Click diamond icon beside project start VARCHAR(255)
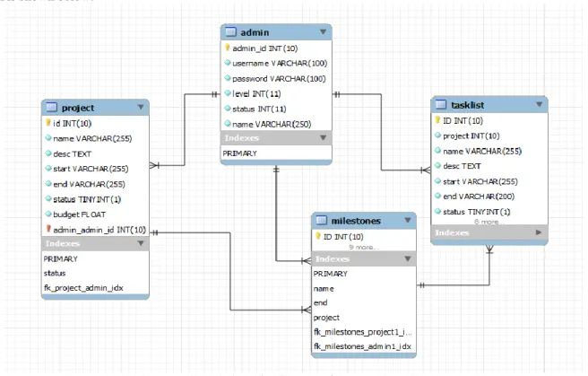The width and height of the screenshot is (588, 376). pyautogui.click(x=48, y=168)
